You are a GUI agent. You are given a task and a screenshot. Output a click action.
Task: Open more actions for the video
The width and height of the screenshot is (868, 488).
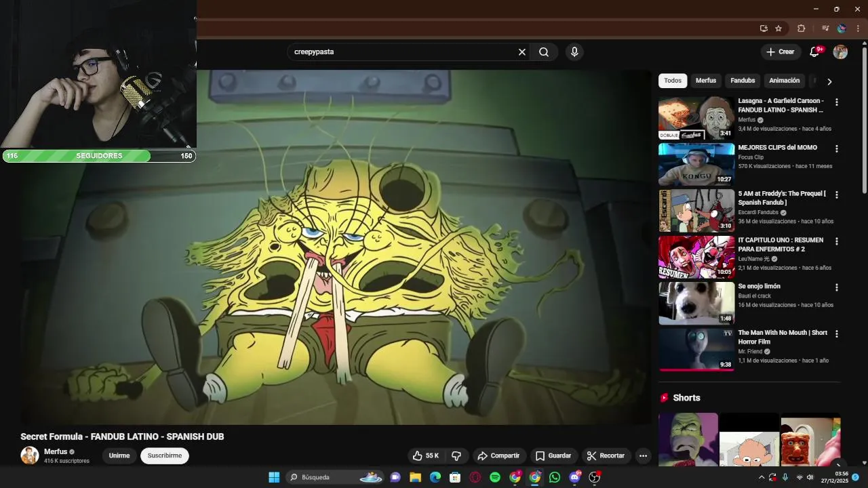point(643,455)
